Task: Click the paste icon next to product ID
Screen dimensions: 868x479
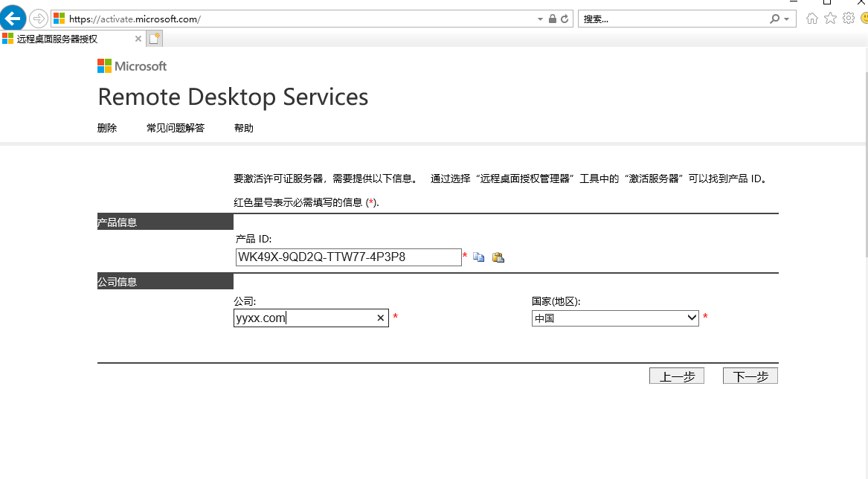Action: click(498, 257)
